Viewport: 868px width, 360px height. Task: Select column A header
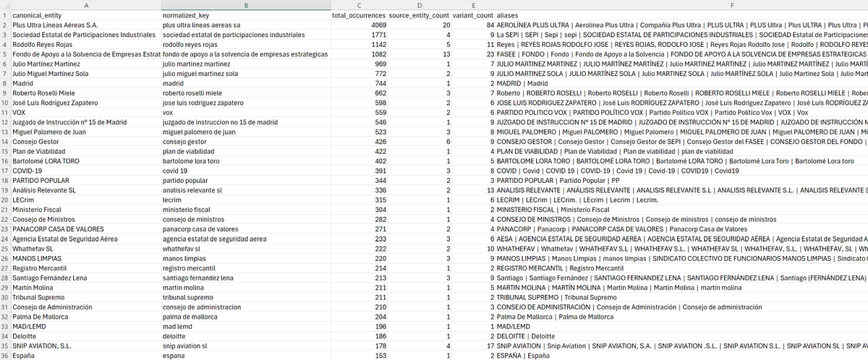point(85,5)
